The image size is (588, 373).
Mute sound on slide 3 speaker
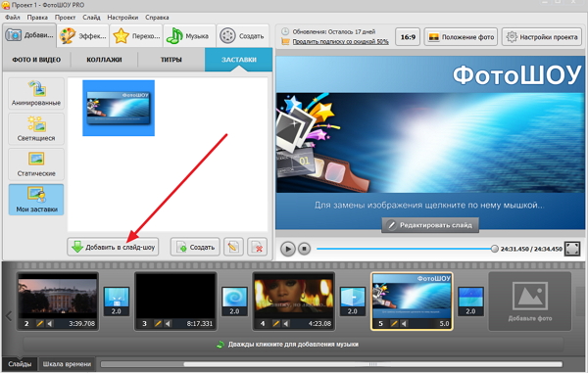click(168, 324)
